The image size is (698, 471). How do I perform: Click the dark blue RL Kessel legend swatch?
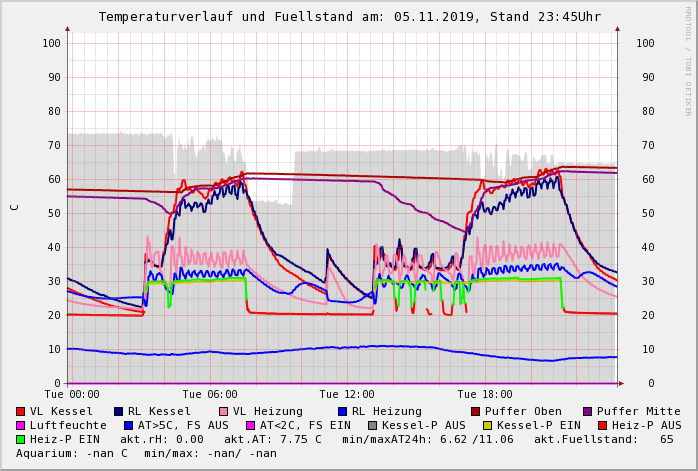pos(119,411)
